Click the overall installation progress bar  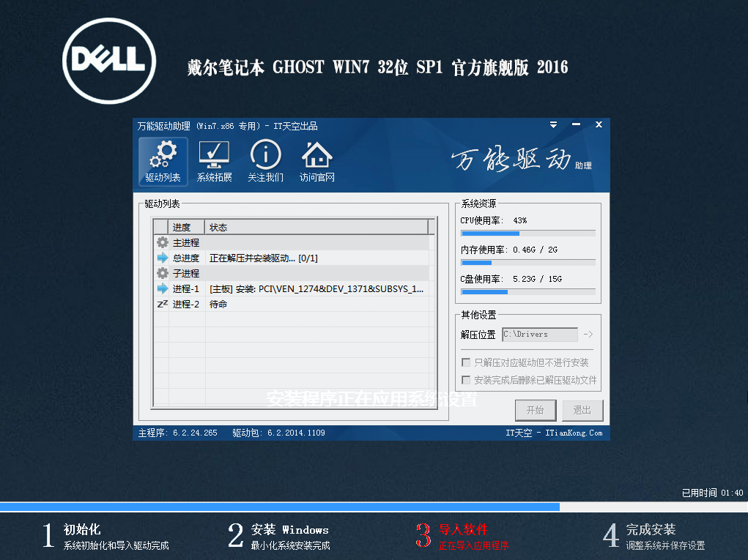pos(374,507)
